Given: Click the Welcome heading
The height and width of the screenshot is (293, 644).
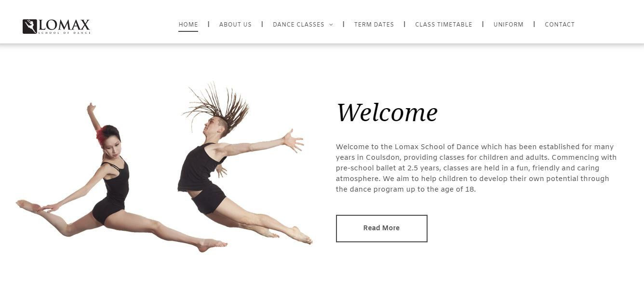Looking at the screenshot, I should click(x=387, y=112).
